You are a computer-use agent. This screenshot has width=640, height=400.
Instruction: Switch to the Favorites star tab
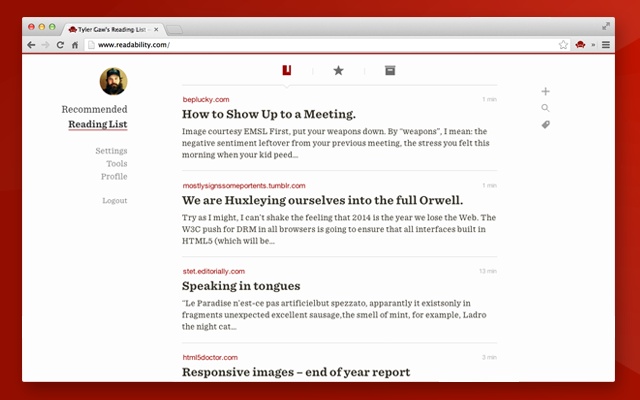click(x=338, y=70)
